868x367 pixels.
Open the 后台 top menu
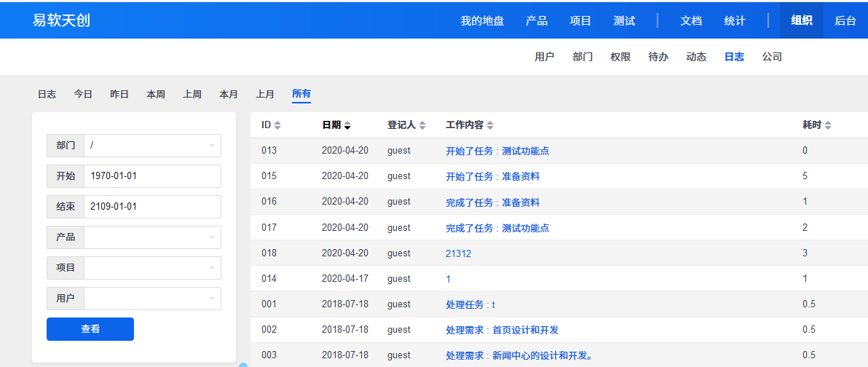[845, 20]
